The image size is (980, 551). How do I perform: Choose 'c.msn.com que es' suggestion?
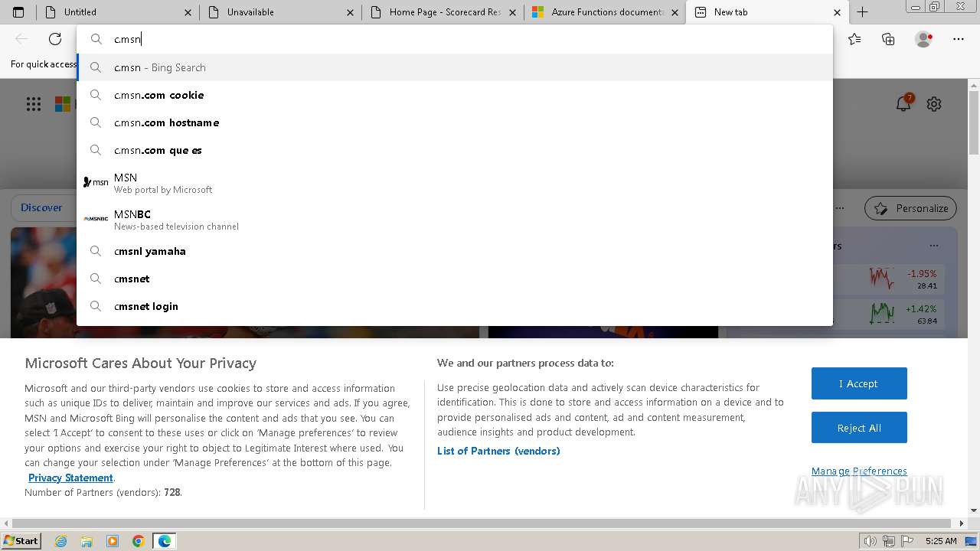point(455,150)
